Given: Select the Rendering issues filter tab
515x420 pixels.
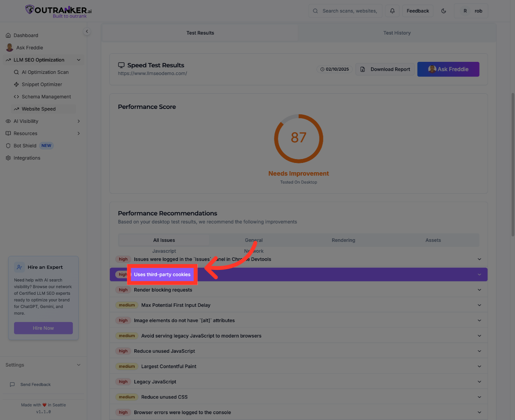Looking at the screenshot, I should (343, 240).
